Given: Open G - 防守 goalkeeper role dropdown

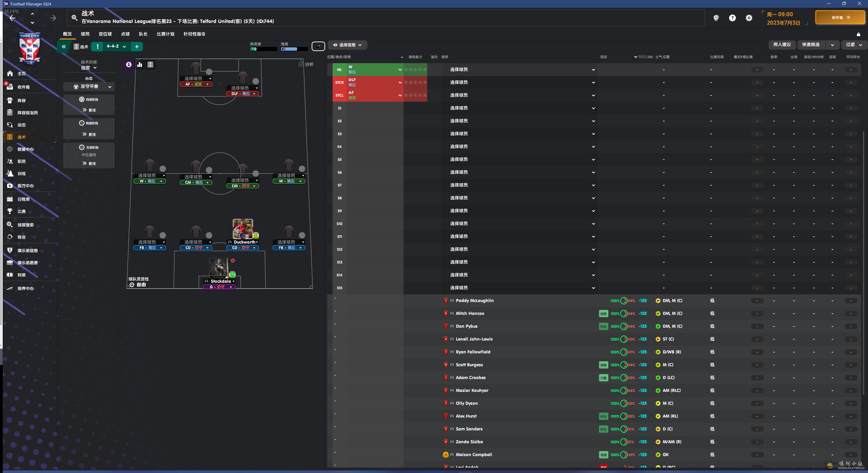Looking at the screenshot, I should click(x=219, y=287).
